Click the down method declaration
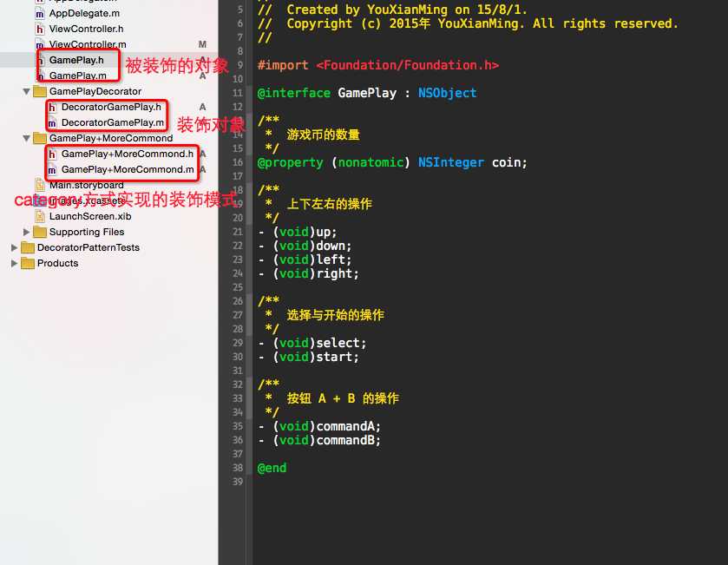Viewport: 728px width, 565px height. click(x=305, y=246)
